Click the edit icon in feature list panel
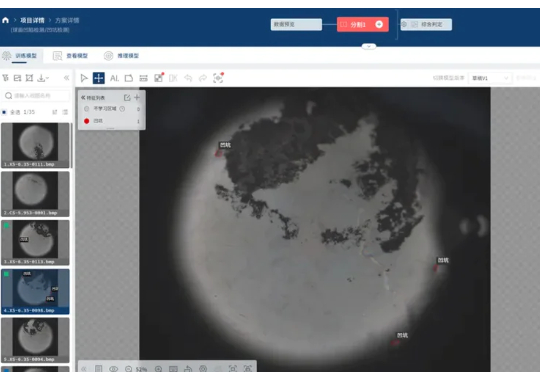Image resolution: width=540 pixels, height=372 pixels. click(127, 97)
